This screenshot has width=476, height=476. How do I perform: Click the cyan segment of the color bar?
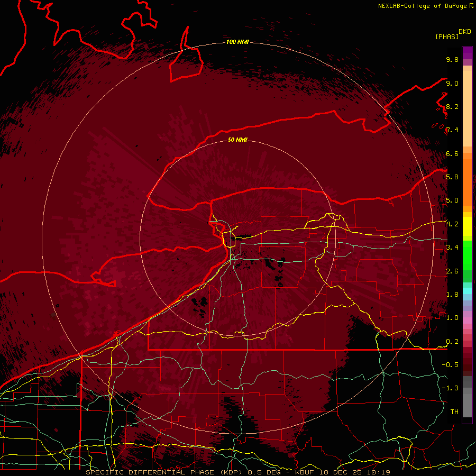point(467,290)
